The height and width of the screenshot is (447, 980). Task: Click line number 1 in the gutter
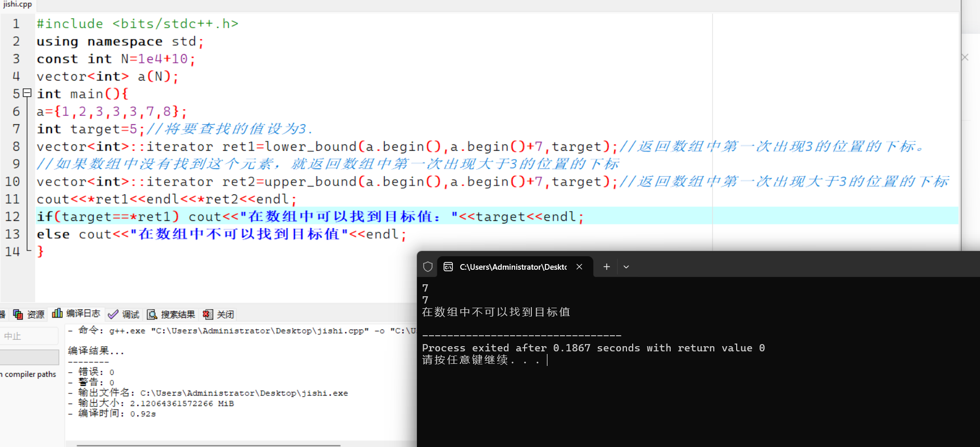(x=16, y=24)
